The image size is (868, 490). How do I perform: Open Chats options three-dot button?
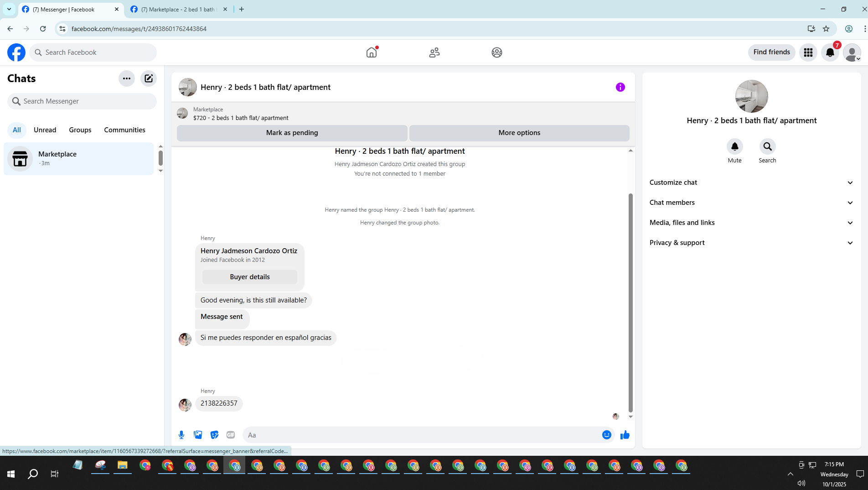[x=127, y=78]
